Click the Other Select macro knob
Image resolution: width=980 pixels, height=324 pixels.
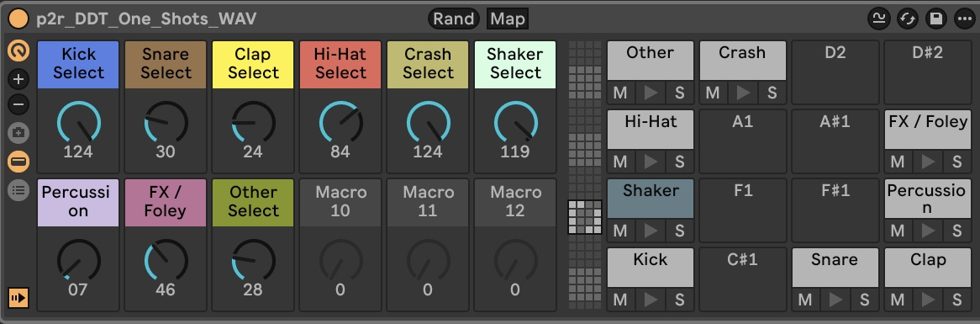(x=253, y=260)
